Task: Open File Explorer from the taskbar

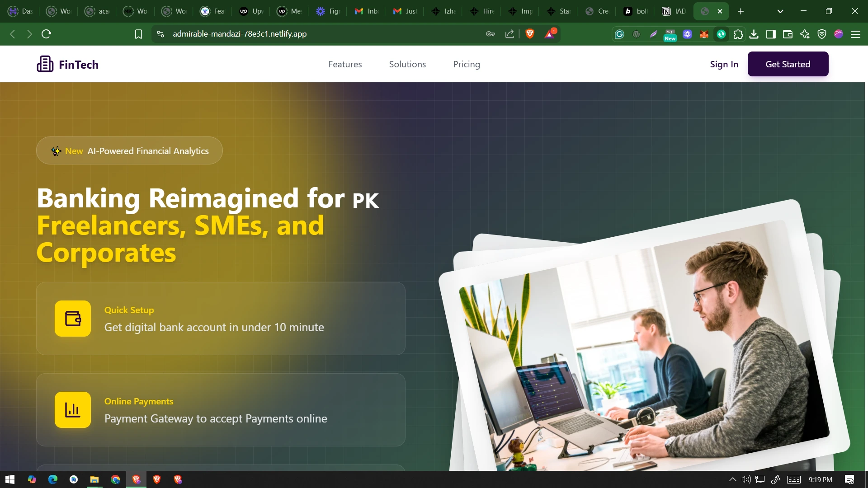Action: click(x=94, y=479)
